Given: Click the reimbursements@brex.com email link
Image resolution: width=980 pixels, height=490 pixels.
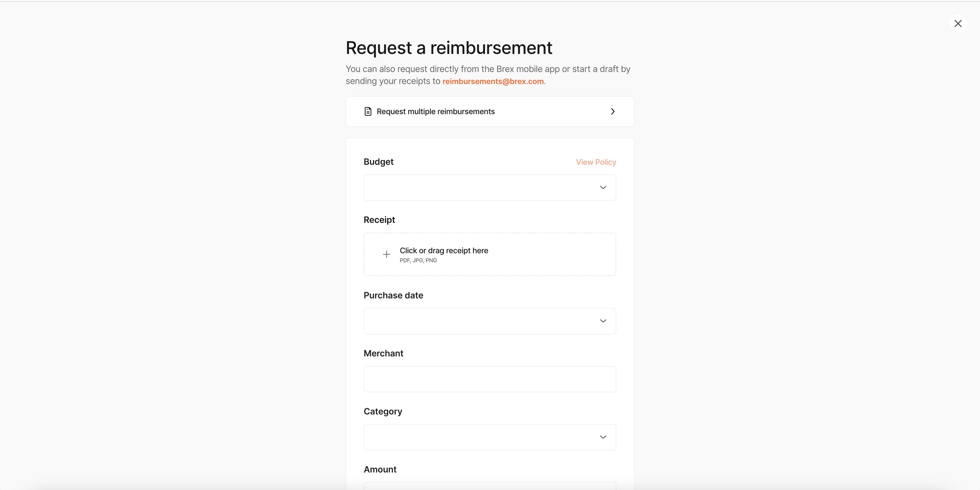Looking at the screenshot, I should pos(494,81).
